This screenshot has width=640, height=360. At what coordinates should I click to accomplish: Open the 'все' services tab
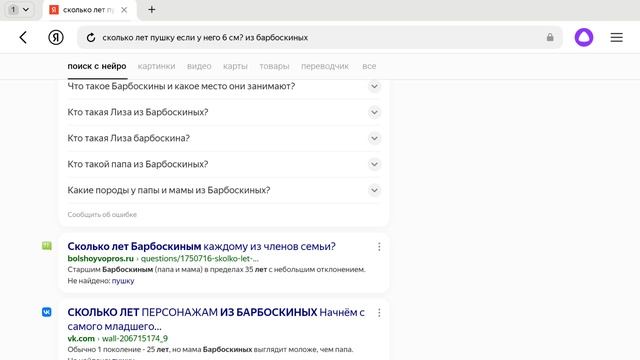point(369,66)
